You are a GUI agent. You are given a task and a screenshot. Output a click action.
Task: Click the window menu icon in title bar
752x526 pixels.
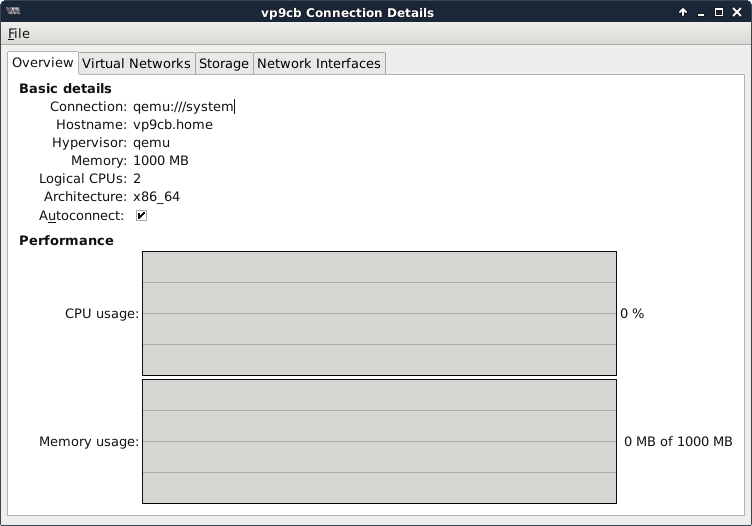click(x=13, y=12)
